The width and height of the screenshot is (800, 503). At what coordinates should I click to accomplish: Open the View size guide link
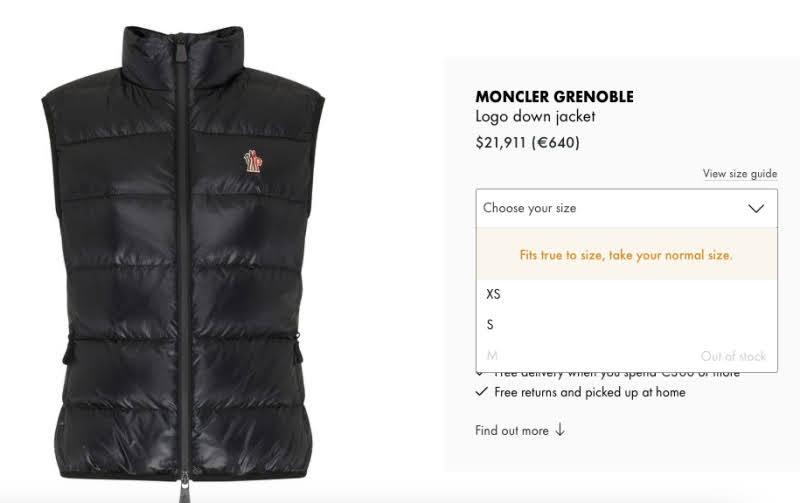[x=740, y=173]
